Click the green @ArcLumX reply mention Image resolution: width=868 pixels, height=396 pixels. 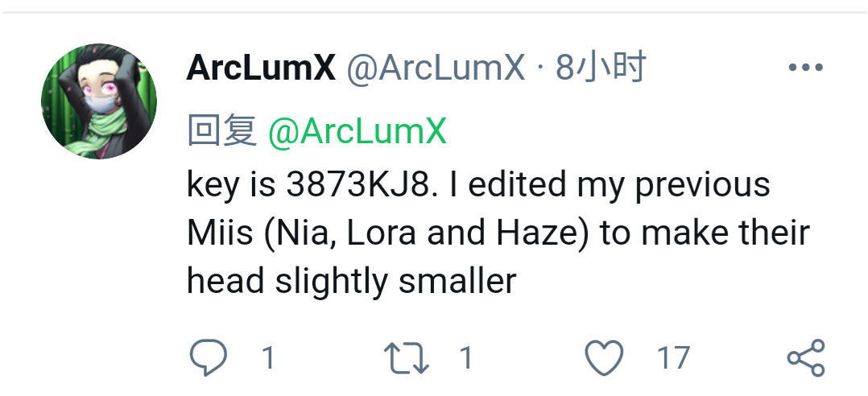pos(357,131)
